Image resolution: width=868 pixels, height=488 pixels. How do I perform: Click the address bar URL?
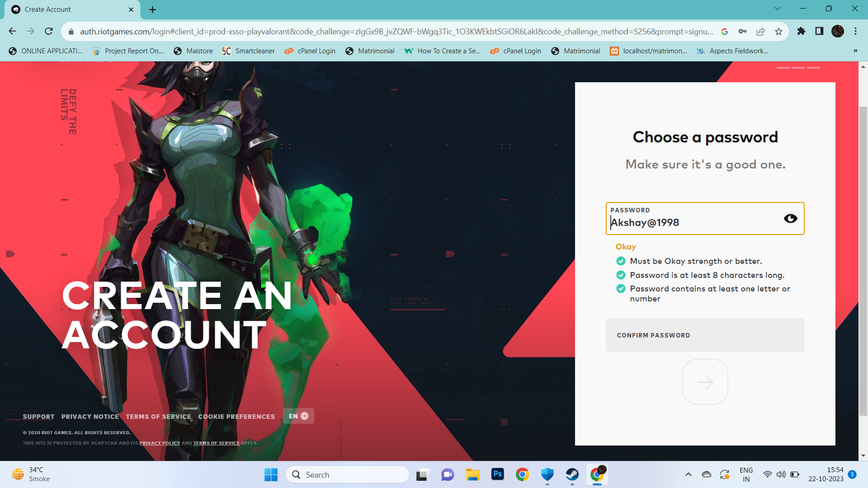396,32
